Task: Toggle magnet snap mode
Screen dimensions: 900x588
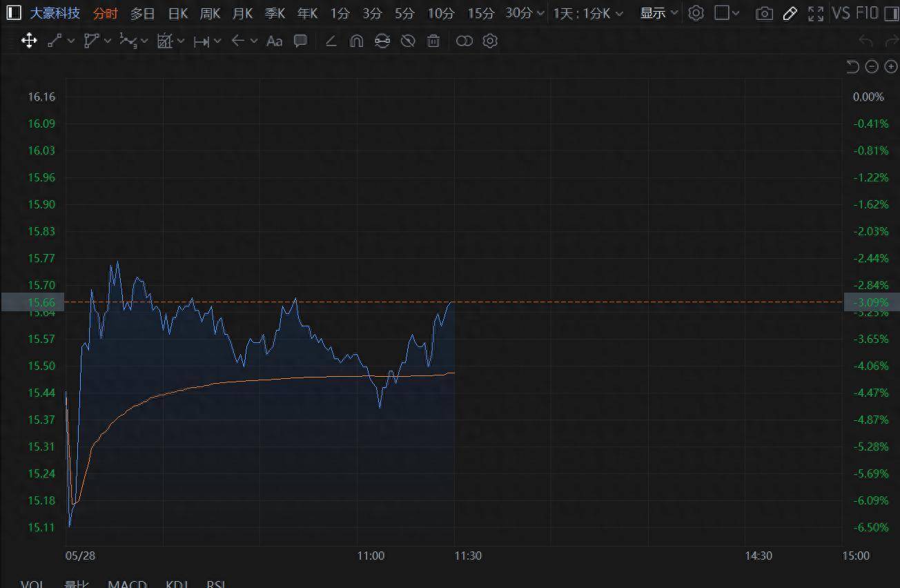Action: [x=356, y=41]
